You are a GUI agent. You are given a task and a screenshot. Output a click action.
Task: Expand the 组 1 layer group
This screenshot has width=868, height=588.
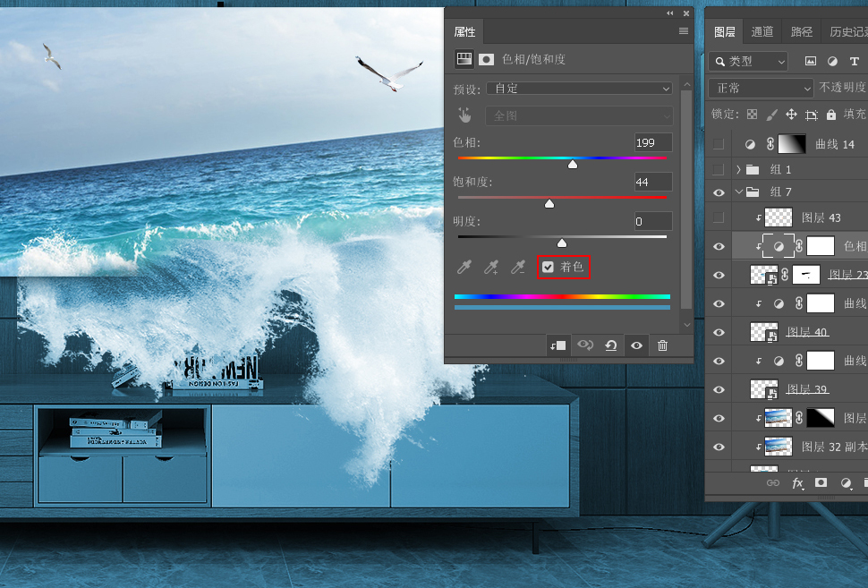point(738,169)
